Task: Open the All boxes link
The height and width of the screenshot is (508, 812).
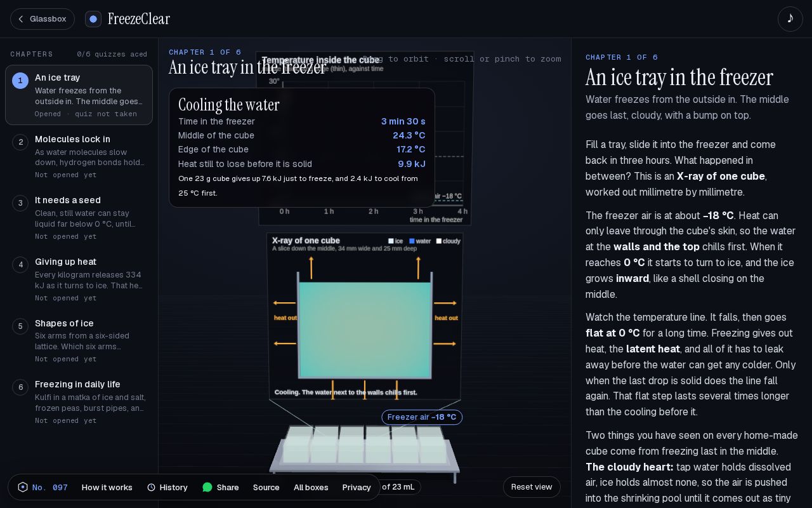Action: [311, 487]
